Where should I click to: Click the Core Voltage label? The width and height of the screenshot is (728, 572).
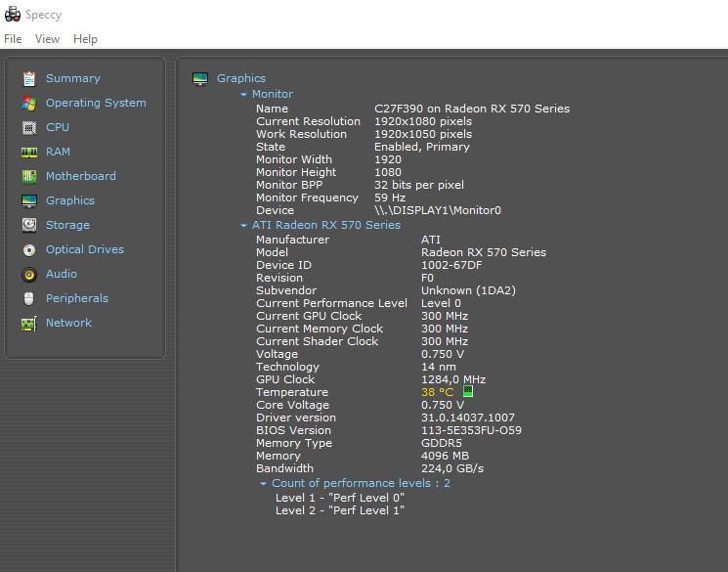tap(292, 405)
